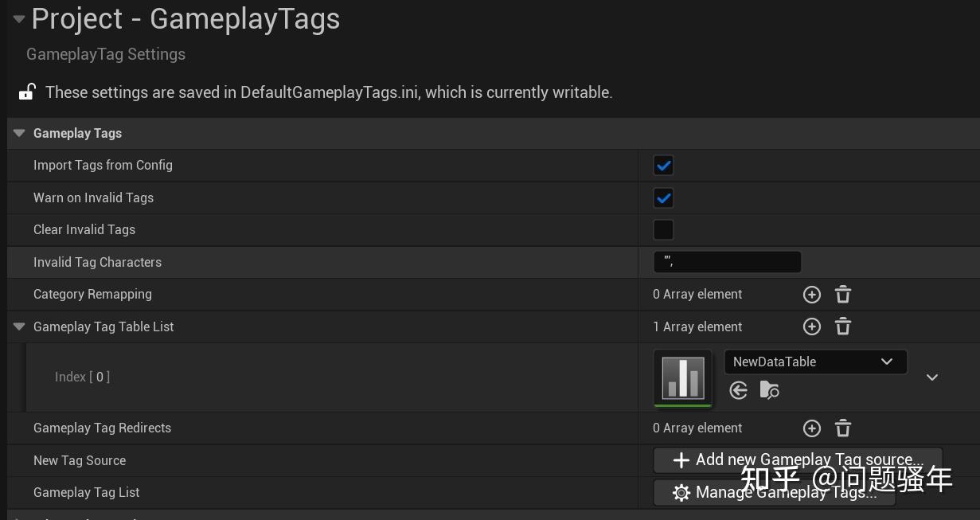Enable Clear Invalid Tags checkbox
This screenshot has width=980, height=520.
[x=663, y=230]
